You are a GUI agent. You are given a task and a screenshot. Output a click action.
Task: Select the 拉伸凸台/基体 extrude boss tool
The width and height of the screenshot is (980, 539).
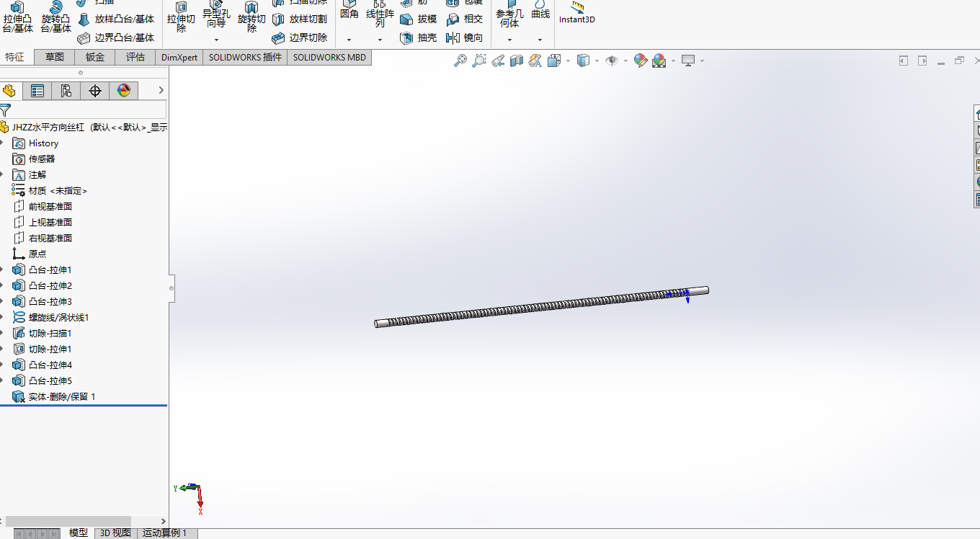point(17,18)
